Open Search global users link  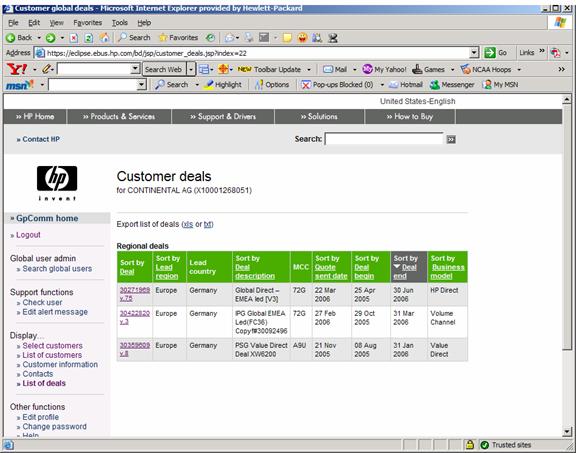(x=57, y=269)
